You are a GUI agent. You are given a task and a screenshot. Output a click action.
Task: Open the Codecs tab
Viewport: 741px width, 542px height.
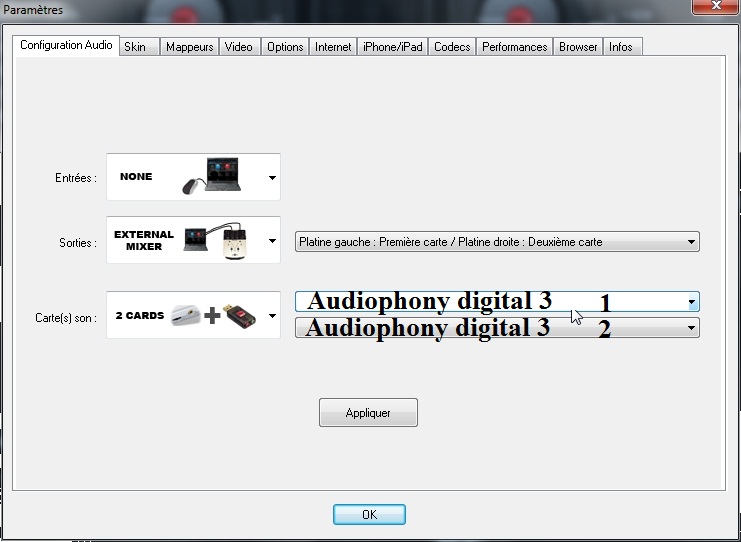(x=452, y=47)
